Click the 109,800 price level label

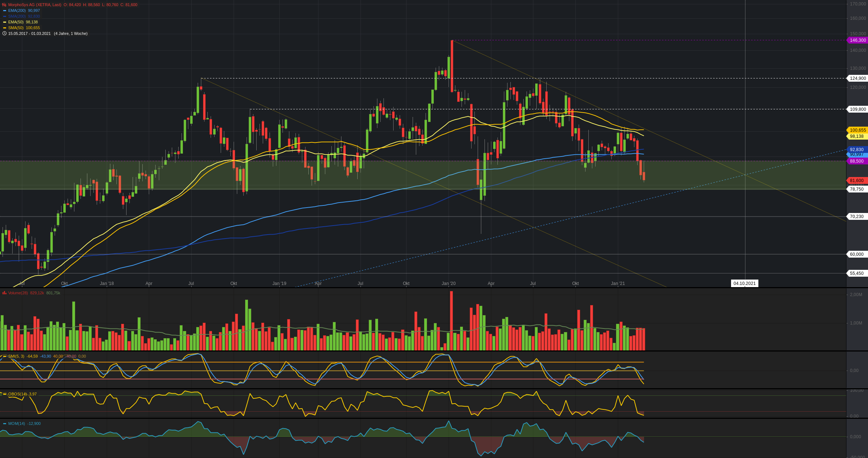(x=858, y=109)
